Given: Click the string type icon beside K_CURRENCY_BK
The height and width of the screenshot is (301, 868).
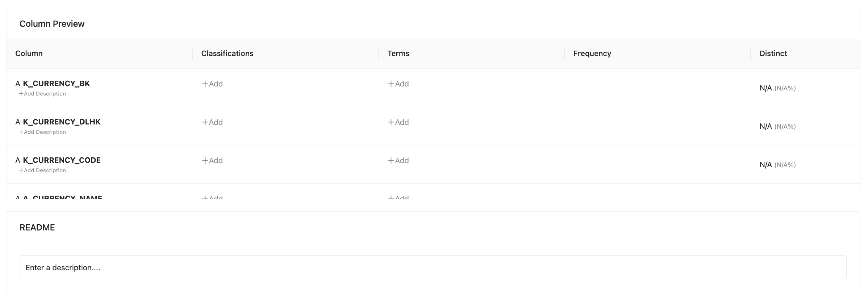Looking at the screenshot, I should click(18, 84).
